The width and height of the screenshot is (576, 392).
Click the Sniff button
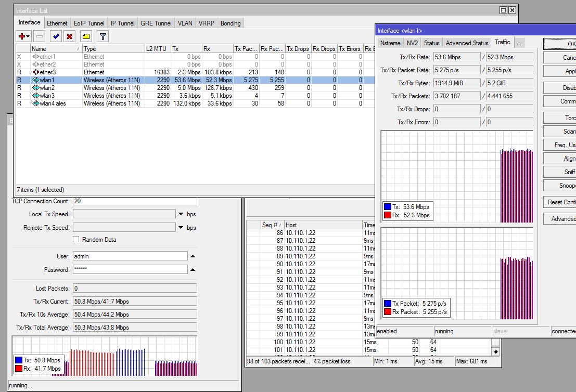click(x=560, y=172)
